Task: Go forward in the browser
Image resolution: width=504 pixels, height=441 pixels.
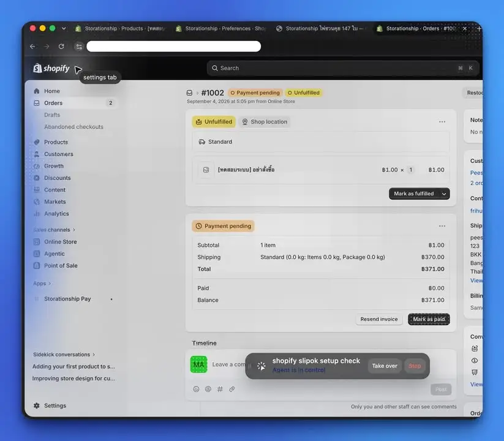Action: (x=47, y=47)
